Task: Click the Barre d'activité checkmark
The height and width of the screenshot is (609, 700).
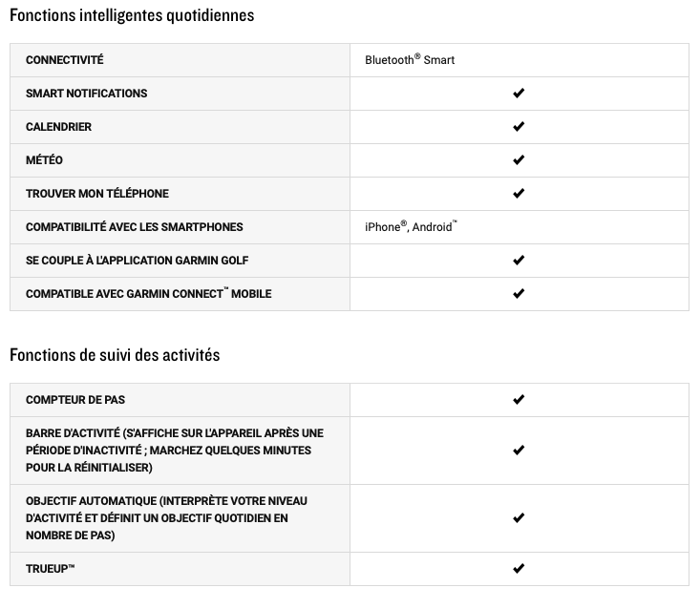Action: pos(519,451)
